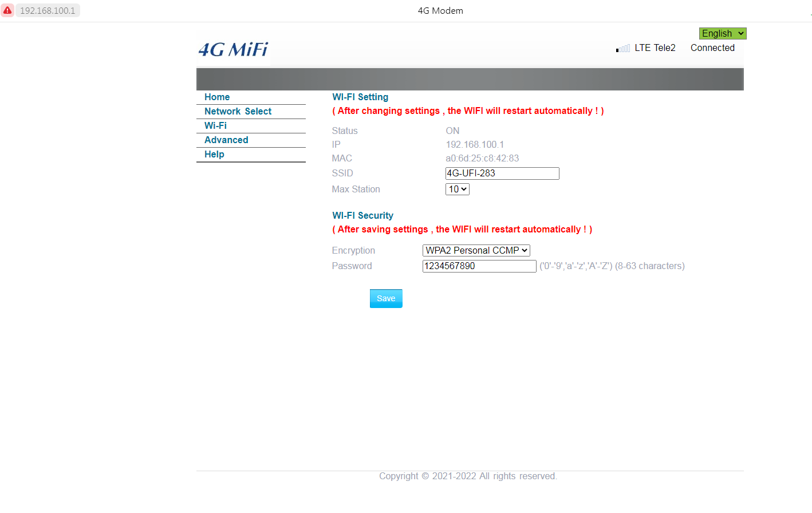Click the 4G MiFi logo
The image size is (812, 513).
tap(233, 50)
